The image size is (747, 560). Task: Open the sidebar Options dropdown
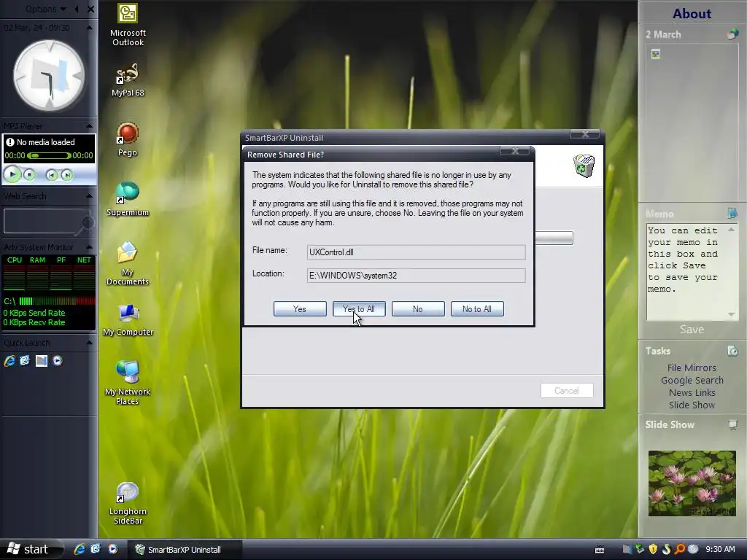coord(45,9)
